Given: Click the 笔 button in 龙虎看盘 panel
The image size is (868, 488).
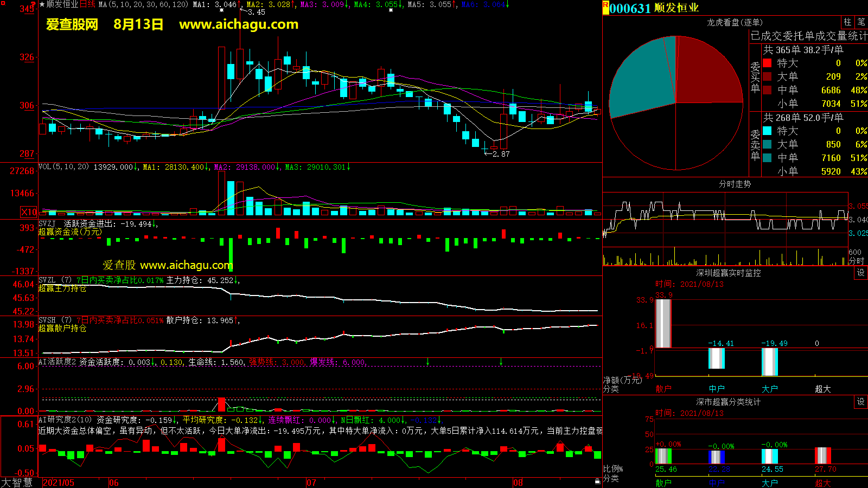Looking at the screenshot, I should coord(861,22).
